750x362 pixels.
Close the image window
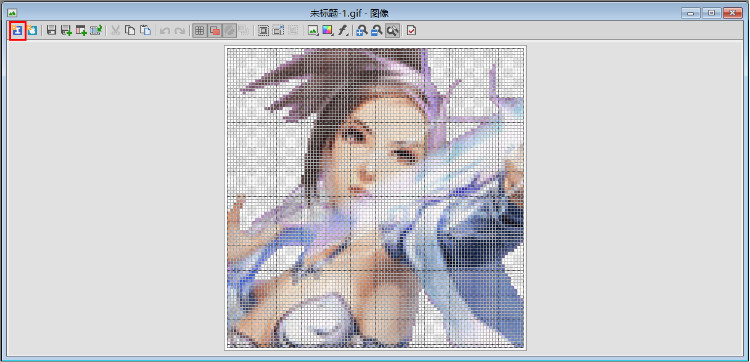click(x=732, y=13)
